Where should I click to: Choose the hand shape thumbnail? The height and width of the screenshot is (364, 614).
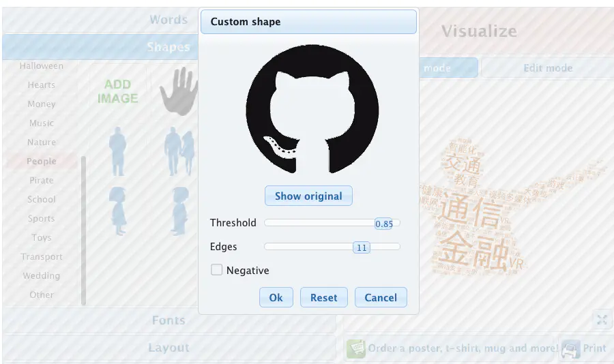tap(179, 91)
